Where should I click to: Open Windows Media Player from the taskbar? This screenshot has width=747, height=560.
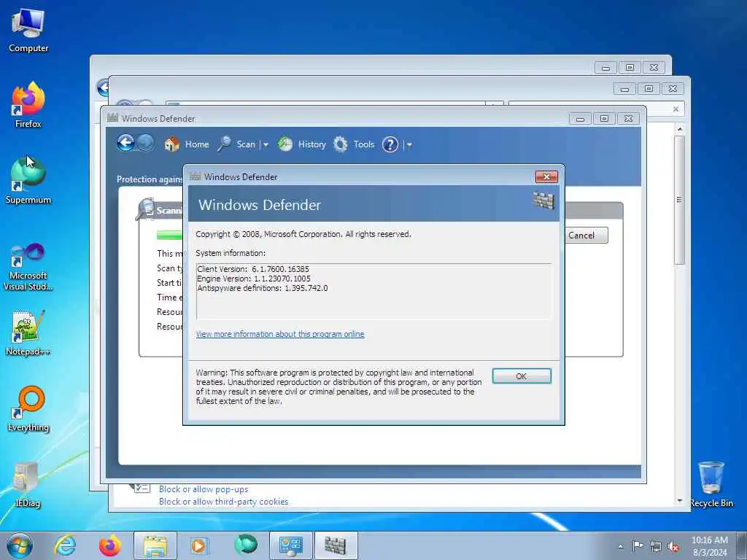coord(198,545)
